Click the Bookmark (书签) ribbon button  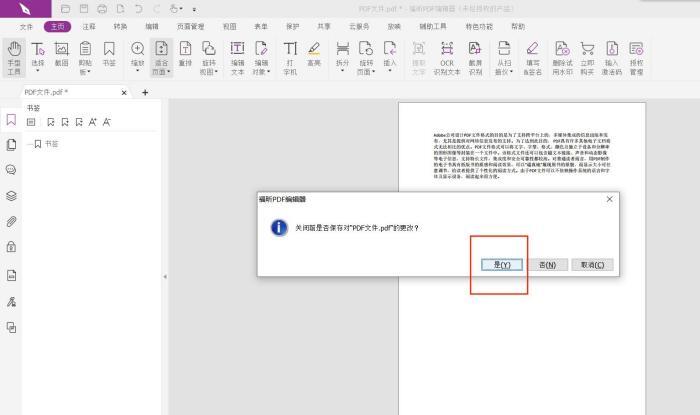[109, 54]
